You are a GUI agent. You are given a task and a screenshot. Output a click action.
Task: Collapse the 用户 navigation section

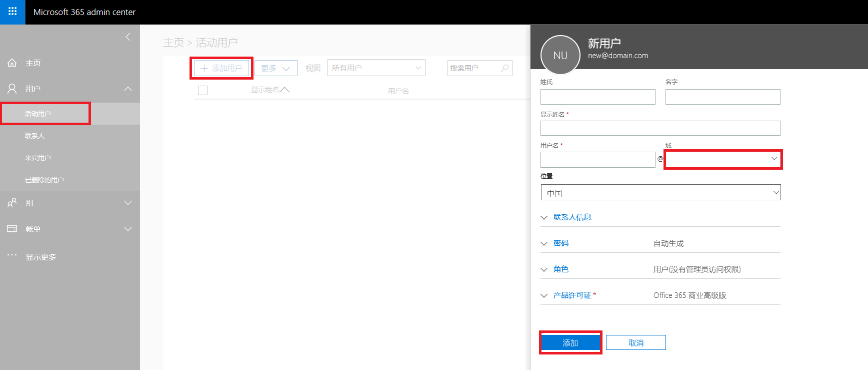128,89
